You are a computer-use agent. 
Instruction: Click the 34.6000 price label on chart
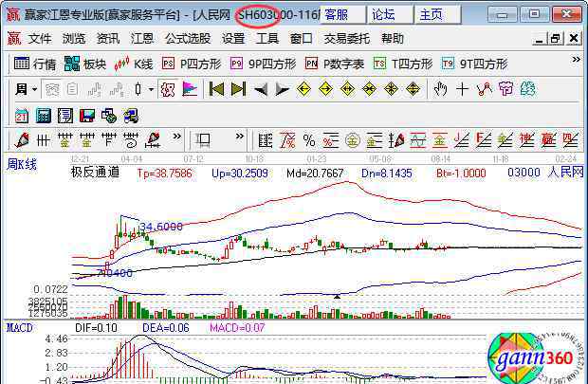[161, 227]
